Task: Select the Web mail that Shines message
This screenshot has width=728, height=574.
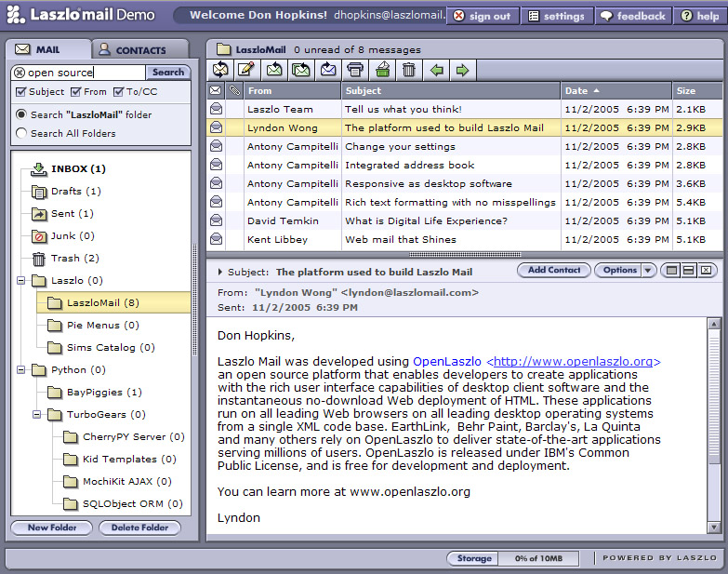Action: click(465, 239)
